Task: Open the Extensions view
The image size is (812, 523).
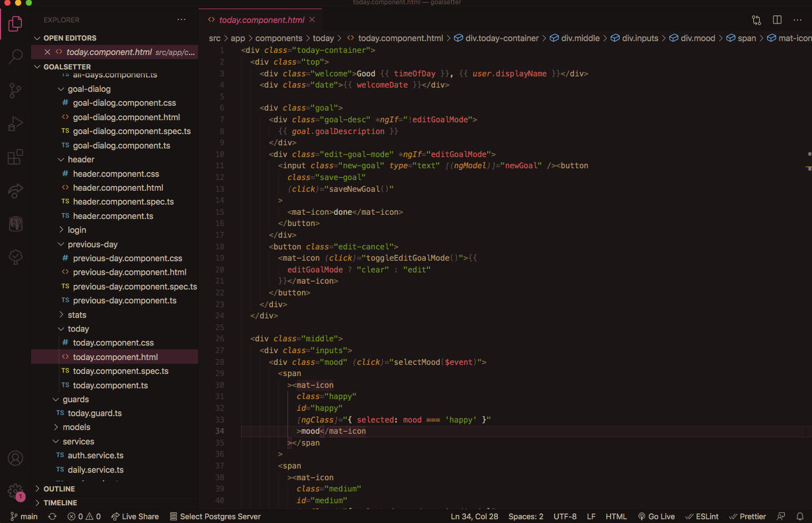Action: [x=15, y=157]
